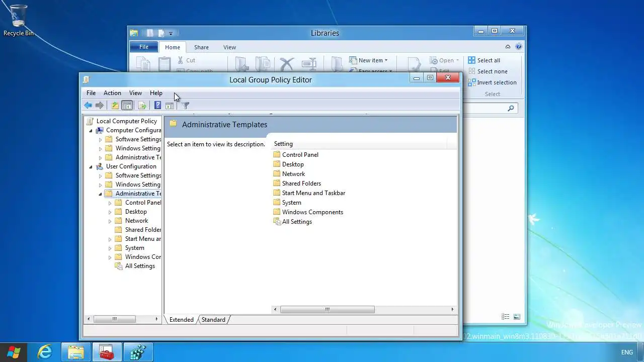Switch to the Standard tab

click(x=214, y=320)
